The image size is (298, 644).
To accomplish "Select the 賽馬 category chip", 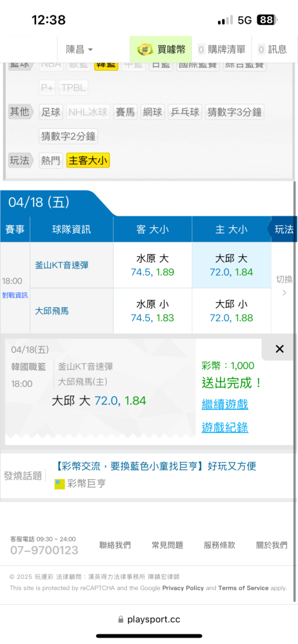I will (125, 111).
